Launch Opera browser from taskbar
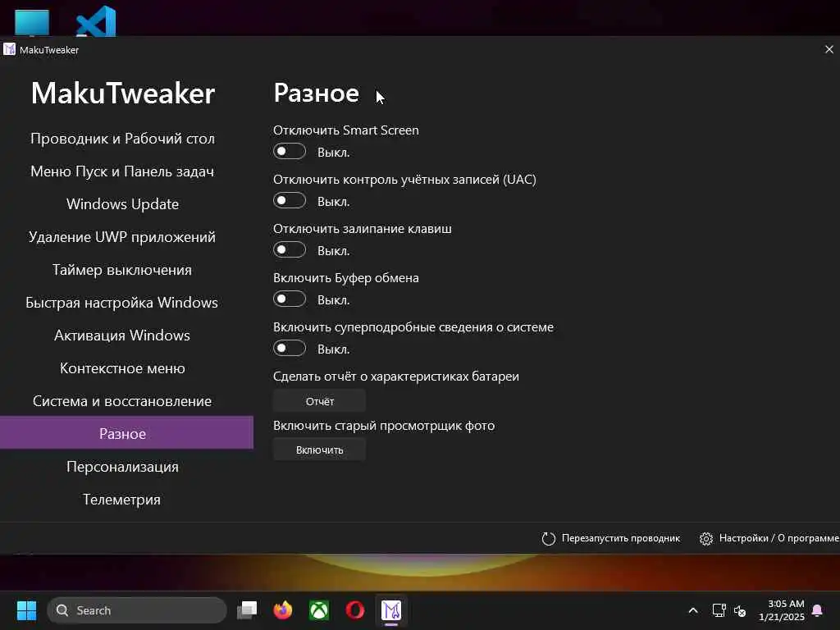The width and height of the screenshot is (840, 630). [x=354, y=610]
